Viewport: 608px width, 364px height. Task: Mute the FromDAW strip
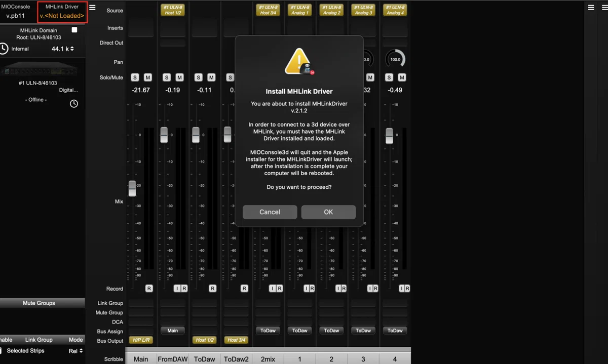click(x=179, y=77)
